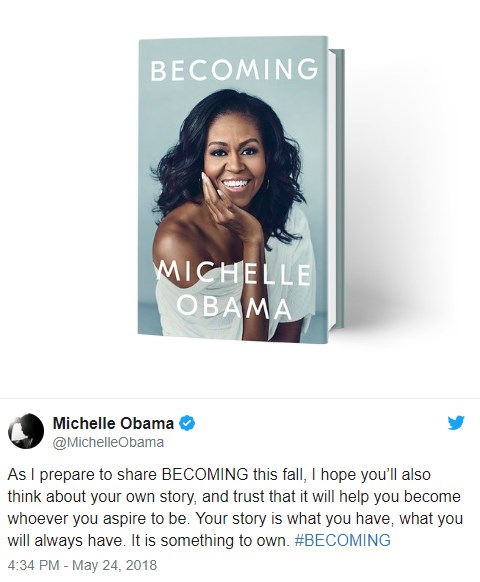Viewport: 480px width, 582px height.
Task: Click the blue verified badge icon
Action: click(187, 423)
